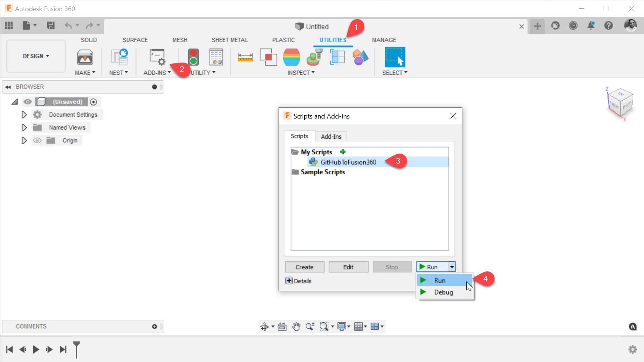Switch to the Add-Ins dialog tab
The width and height of the screenshot is (644, 362).
331,136
